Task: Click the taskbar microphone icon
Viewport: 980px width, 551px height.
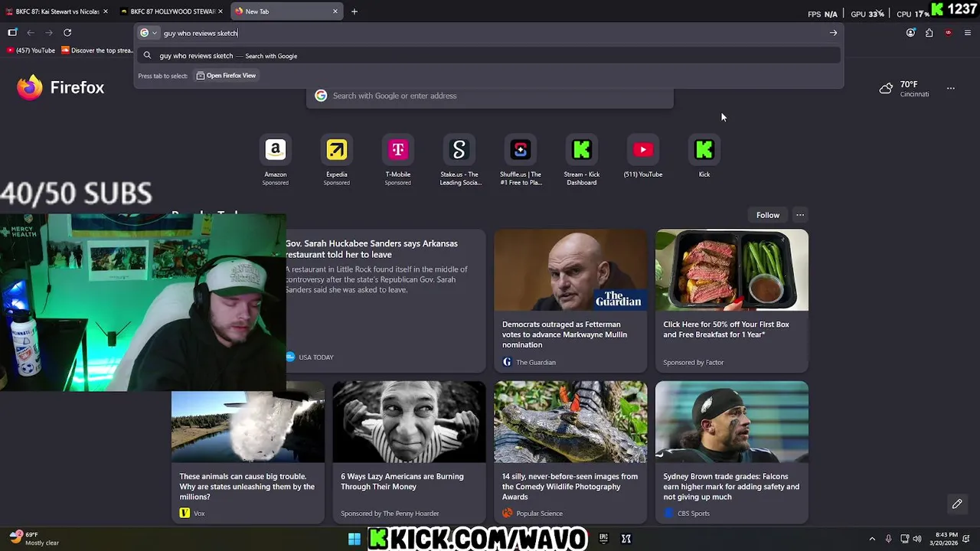Action: tap(888, 539)
